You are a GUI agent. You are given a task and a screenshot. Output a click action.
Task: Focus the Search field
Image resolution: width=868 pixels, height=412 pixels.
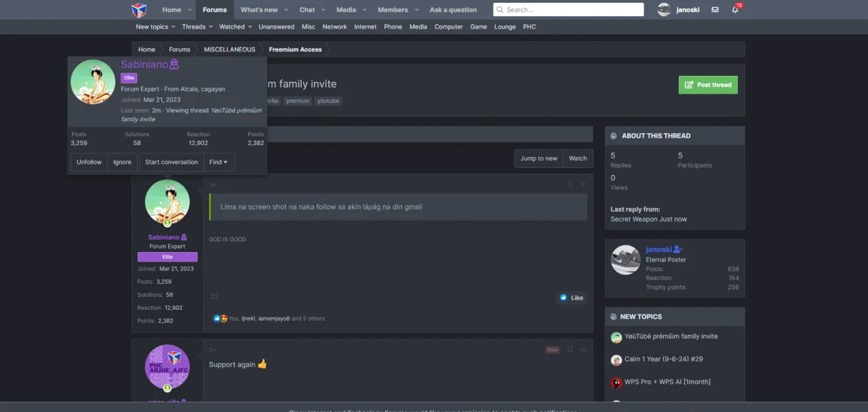click(568, 9)
